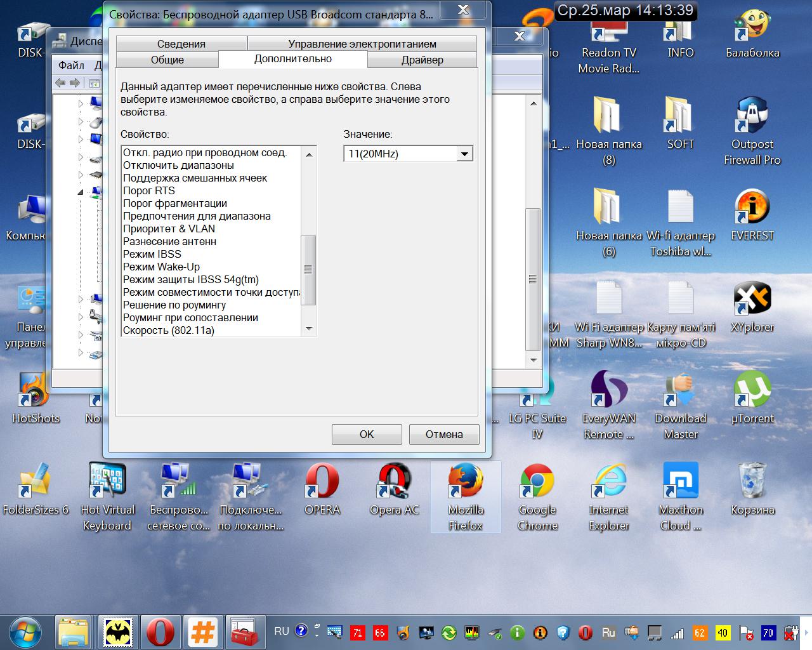
Task: Click the Отмена button
Action: 443,434
